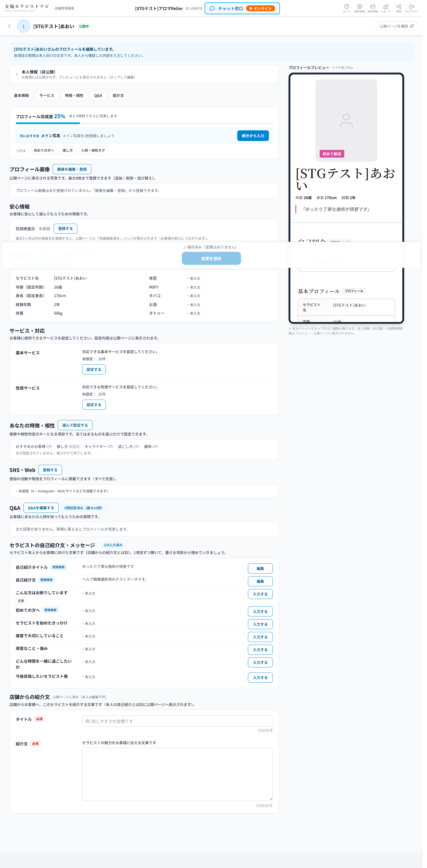The image size is (427, 868).
Task: Jump to the Q&A tab
Action: (x=98, y=95)
